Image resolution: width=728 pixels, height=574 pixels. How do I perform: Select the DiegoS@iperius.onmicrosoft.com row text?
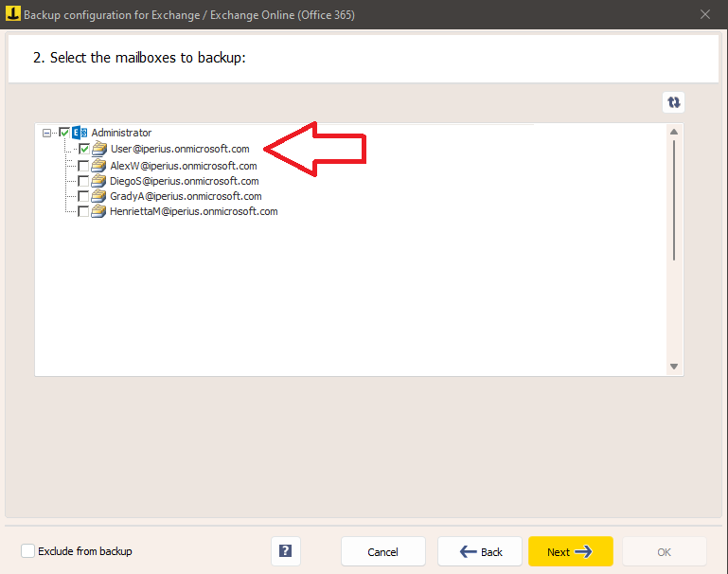[185, 181]
